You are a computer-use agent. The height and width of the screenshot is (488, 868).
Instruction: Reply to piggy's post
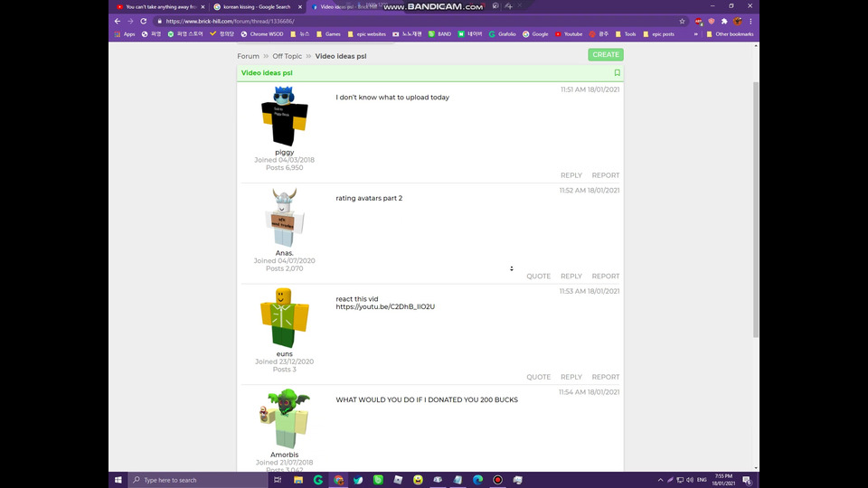click(571, 175)
